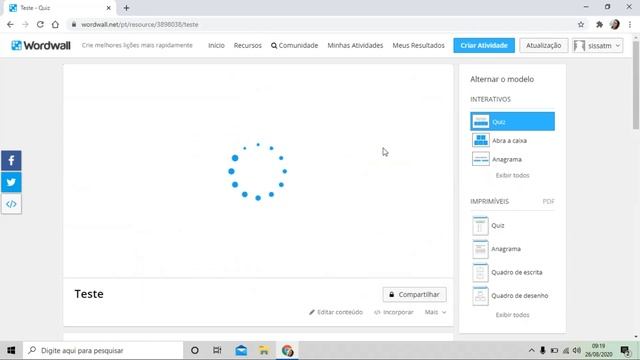This screenshot has height=360, width=640.
Task: Open the browser extensions puzzle icon
Action: [599, 24]
